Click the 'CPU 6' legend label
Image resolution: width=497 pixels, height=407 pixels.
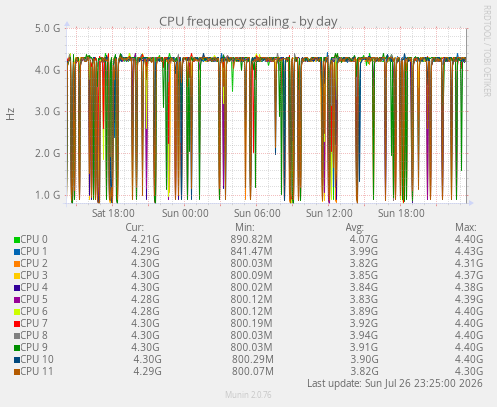[x=34, y=311]
